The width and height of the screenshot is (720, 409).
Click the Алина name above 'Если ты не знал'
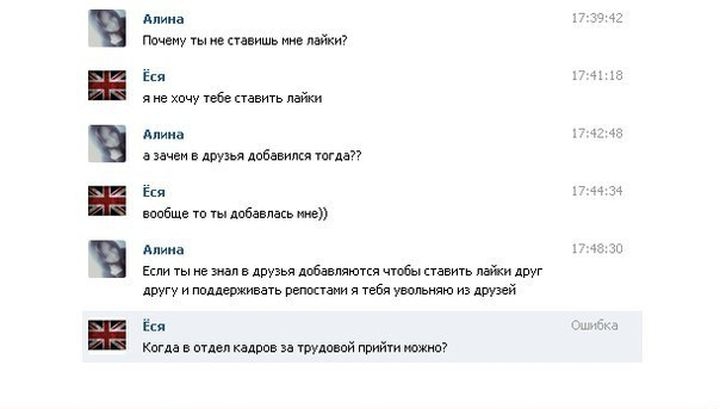pyautogui.click(x=163, y=250)
